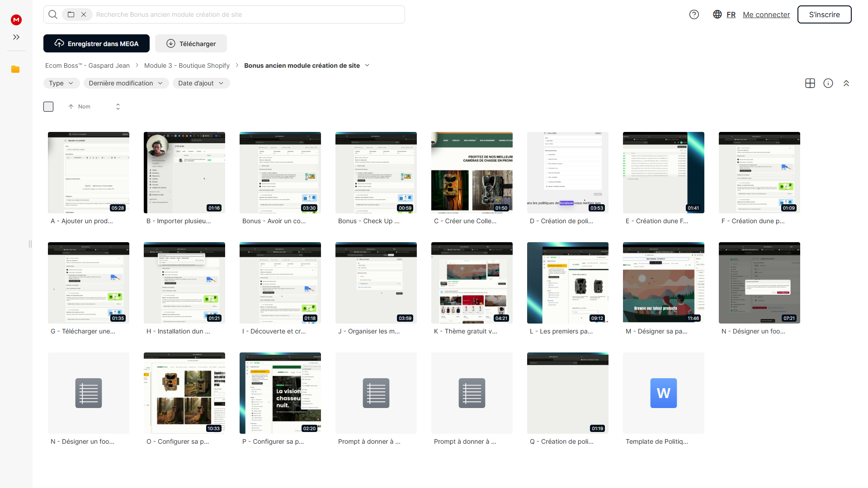Open the Date d'ajout filter dropdown

201,83
